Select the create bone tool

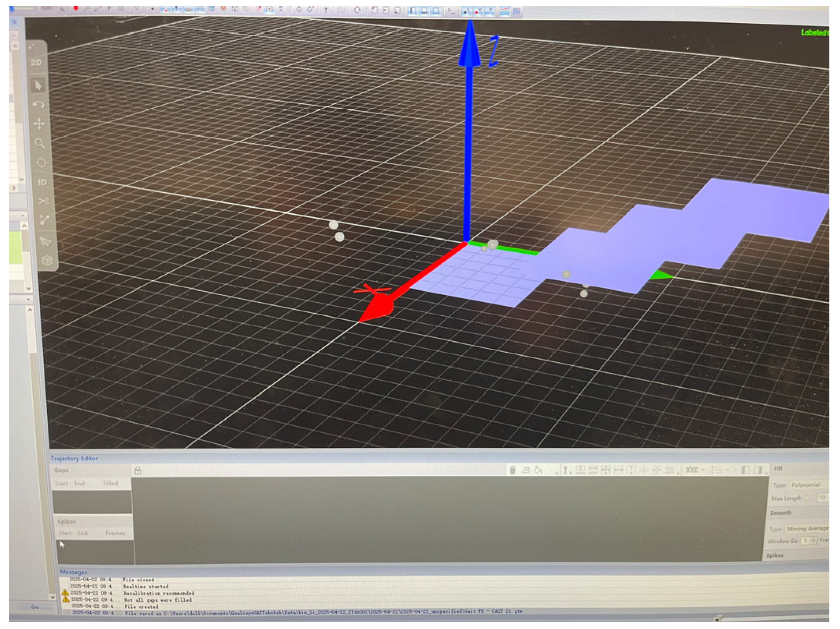click(x=44, y=220)
